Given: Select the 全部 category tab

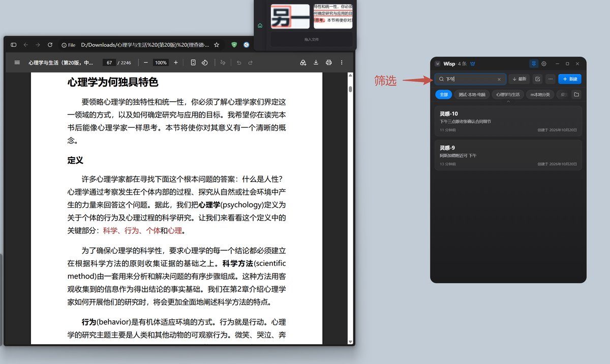Looking at the screenshot, I should (x=444, y=95).
